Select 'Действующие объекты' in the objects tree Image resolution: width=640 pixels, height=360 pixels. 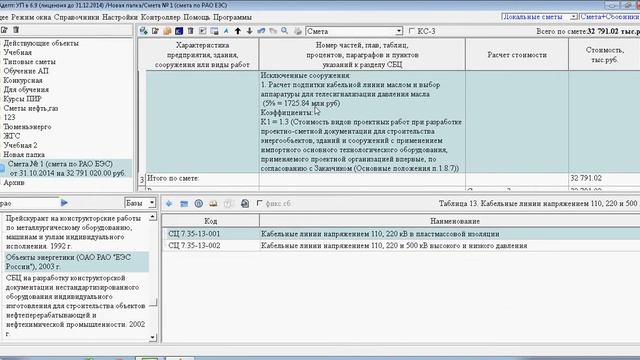tap(41, 43)
